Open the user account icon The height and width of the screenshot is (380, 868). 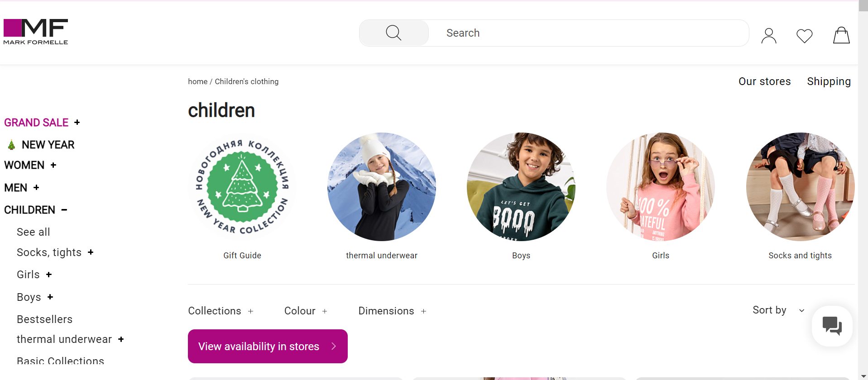click(768, 36)
